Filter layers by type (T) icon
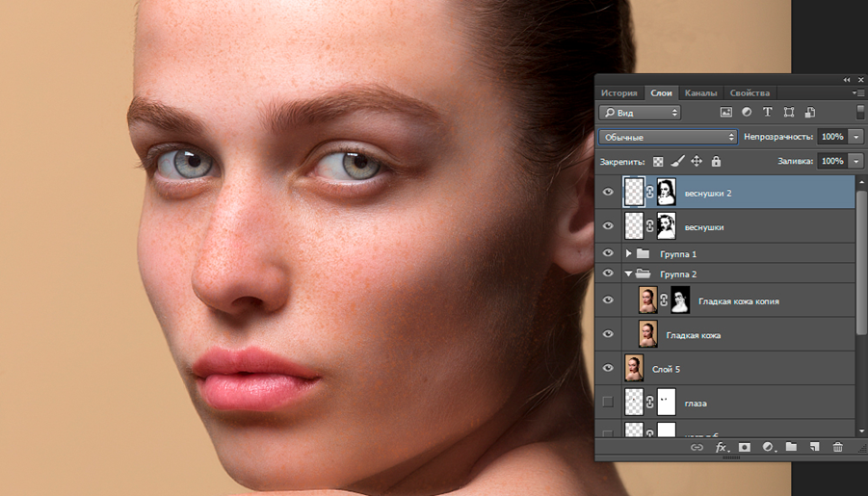Screen dimensions: 868x496 (767, 112)
